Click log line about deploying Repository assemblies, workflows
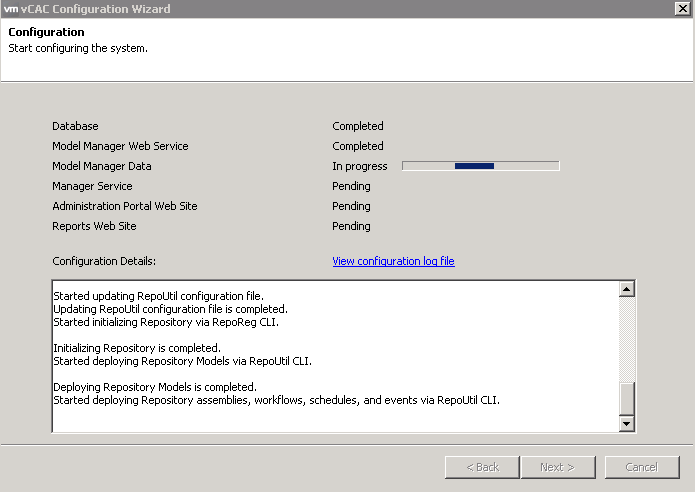 pyautogui.click(x=276, y=400)
